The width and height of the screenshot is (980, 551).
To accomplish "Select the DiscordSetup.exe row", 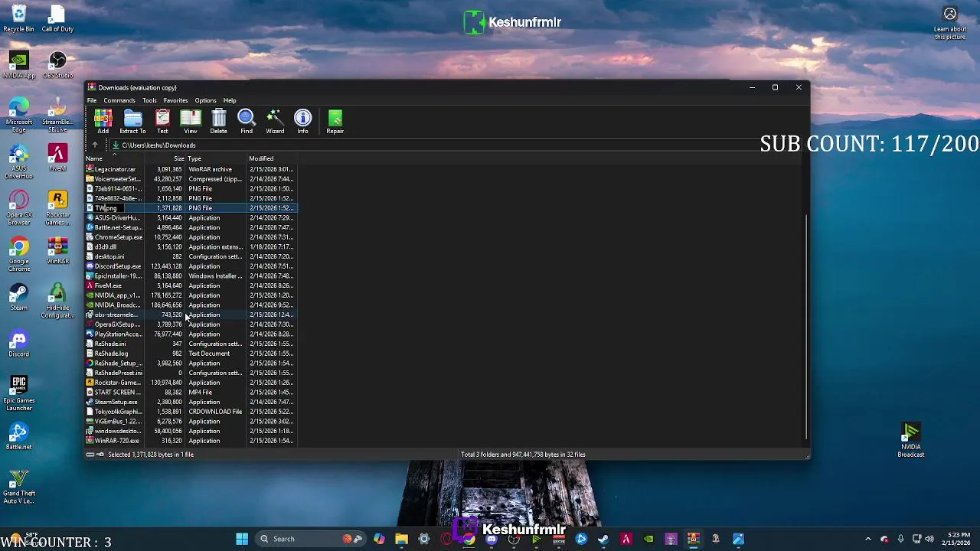I will point(190,266).
